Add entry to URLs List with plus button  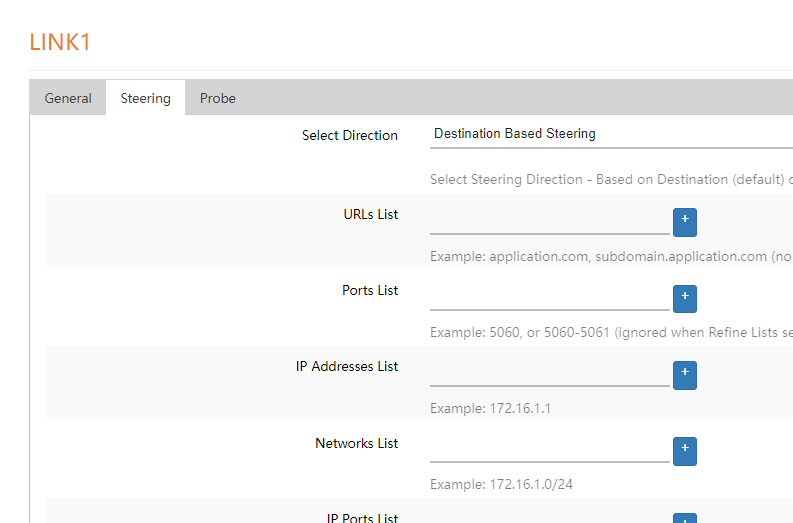[x=684, y=222]
